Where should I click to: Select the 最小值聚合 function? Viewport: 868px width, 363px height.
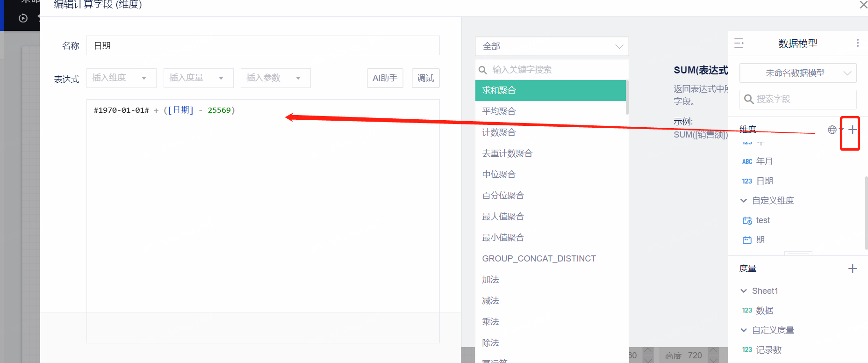tap(550, 238)
